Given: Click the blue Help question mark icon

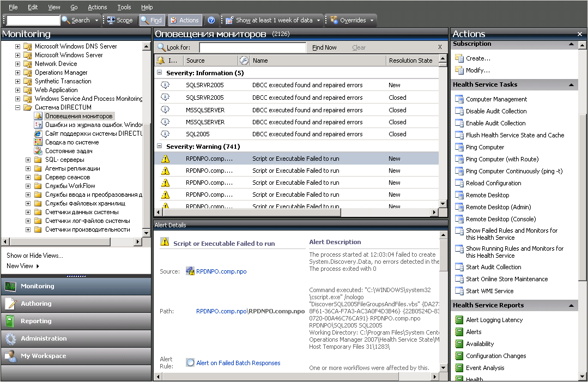Looking at the screenshot, I should (211, 20).
